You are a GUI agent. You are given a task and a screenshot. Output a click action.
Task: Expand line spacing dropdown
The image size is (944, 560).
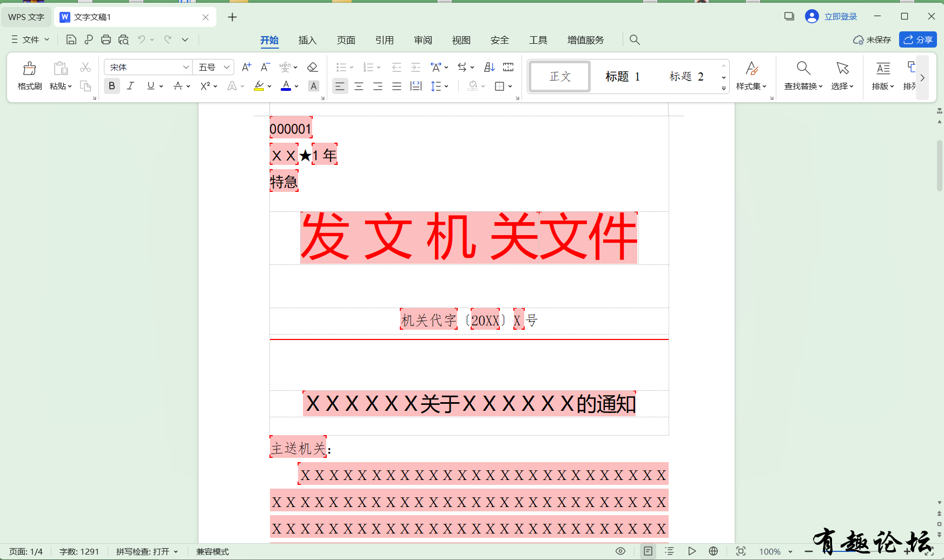click(446, 86)
